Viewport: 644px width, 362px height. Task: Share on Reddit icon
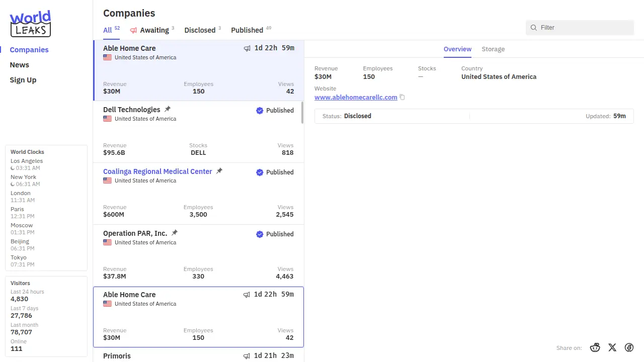595,347
